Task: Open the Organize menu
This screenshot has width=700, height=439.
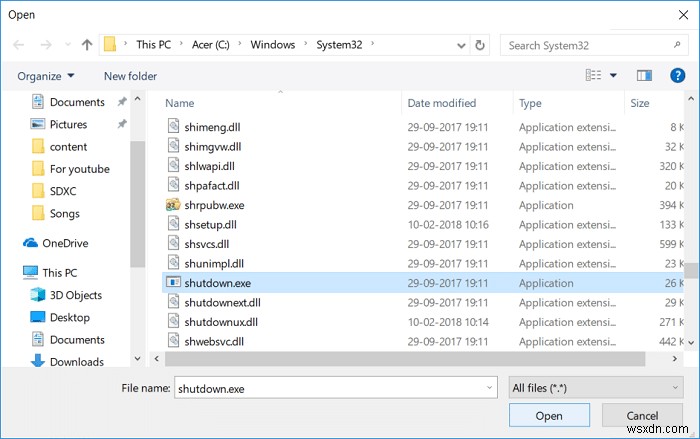Action: pos(46,76)
